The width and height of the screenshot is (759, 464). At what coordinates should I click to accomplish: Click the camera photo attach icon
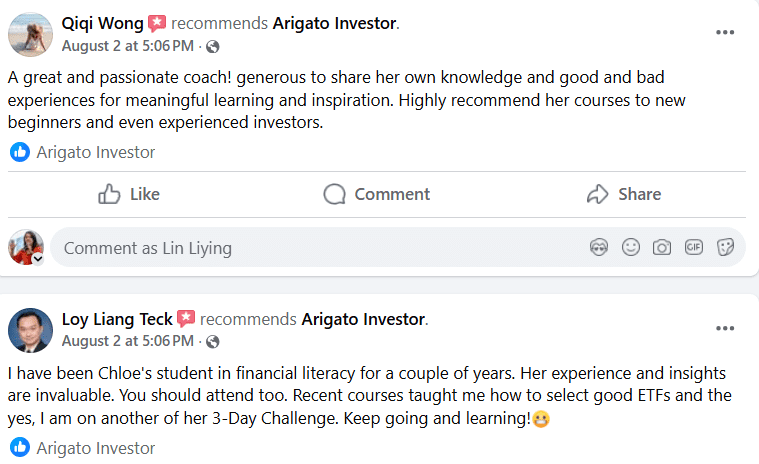tap(661, 247)
